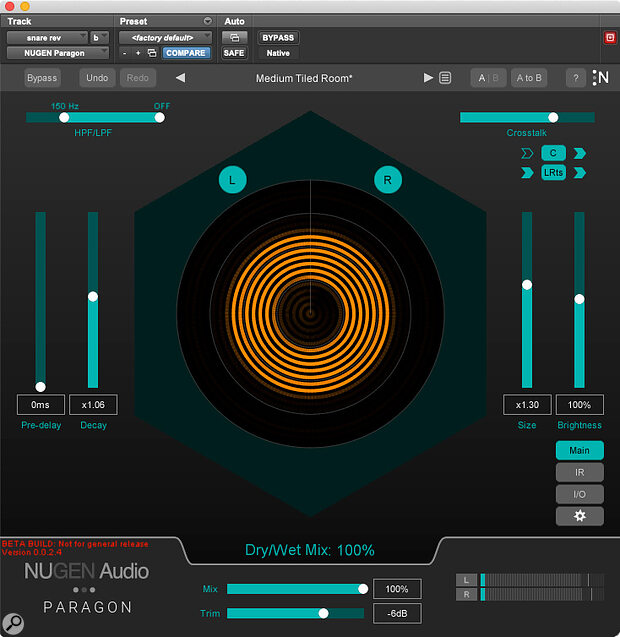Click the magnifier icon at bottom left

(x=13, y=623)
